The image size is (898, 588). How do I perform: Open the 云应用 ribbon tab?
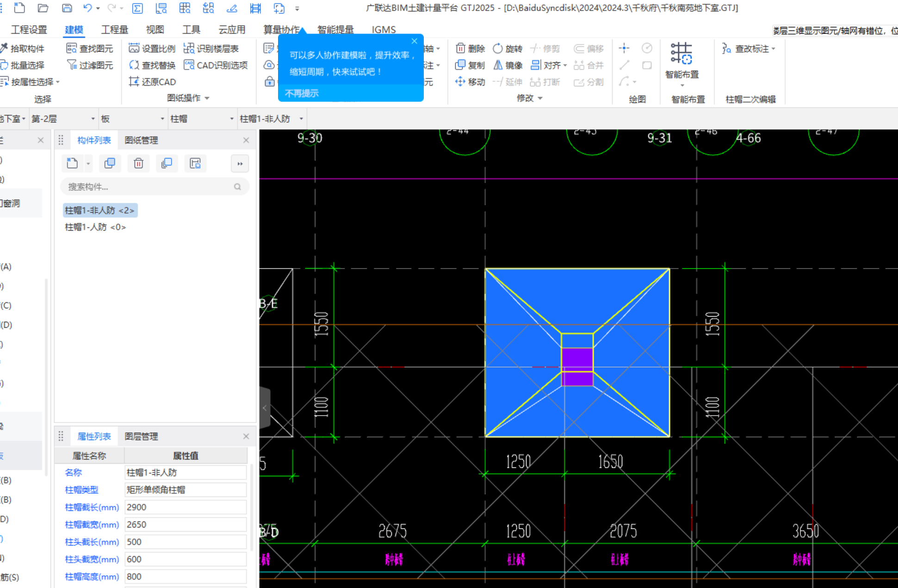pyautogui.click(x=232, y=30)
